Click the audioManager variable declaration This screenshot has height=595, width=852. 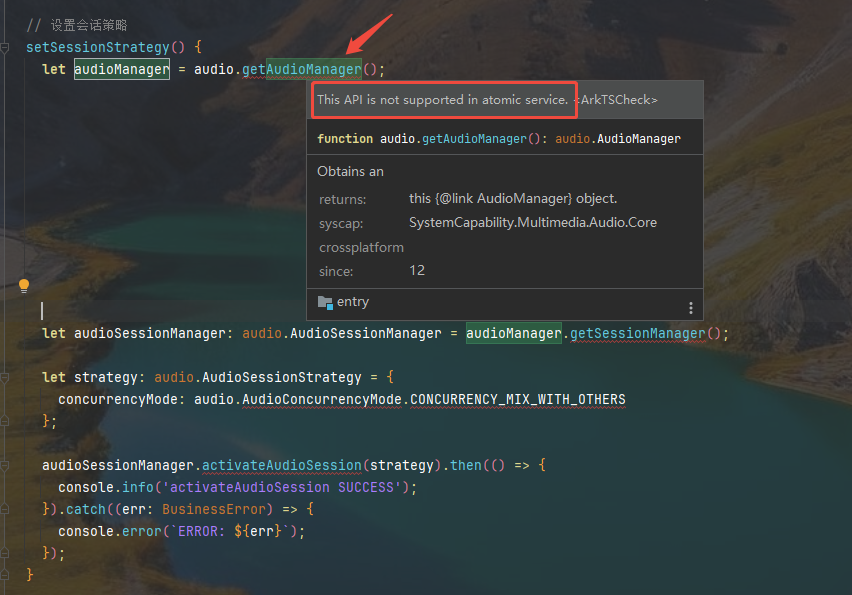click(x=122, y=70)
